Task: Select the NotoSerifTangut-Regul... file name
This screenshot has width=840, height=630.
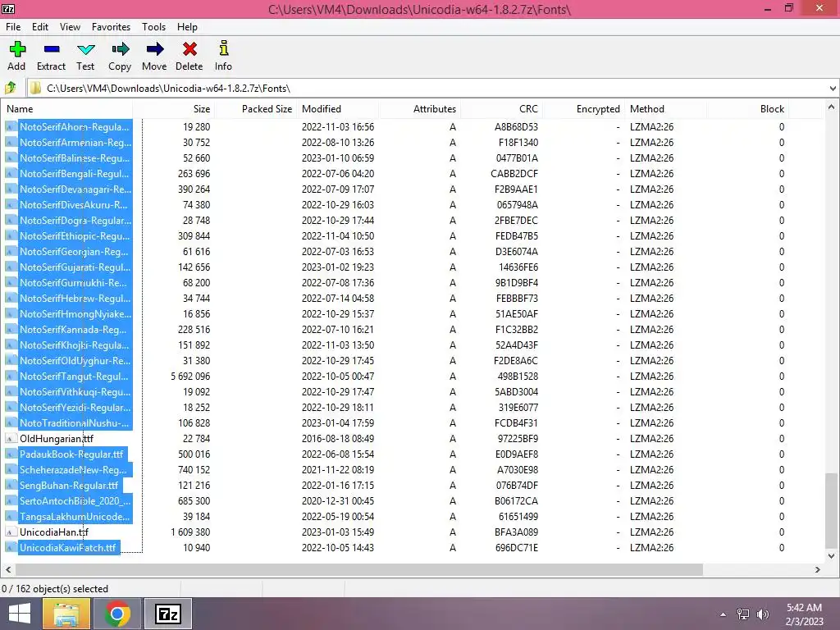Action: [x=74, y=376]
